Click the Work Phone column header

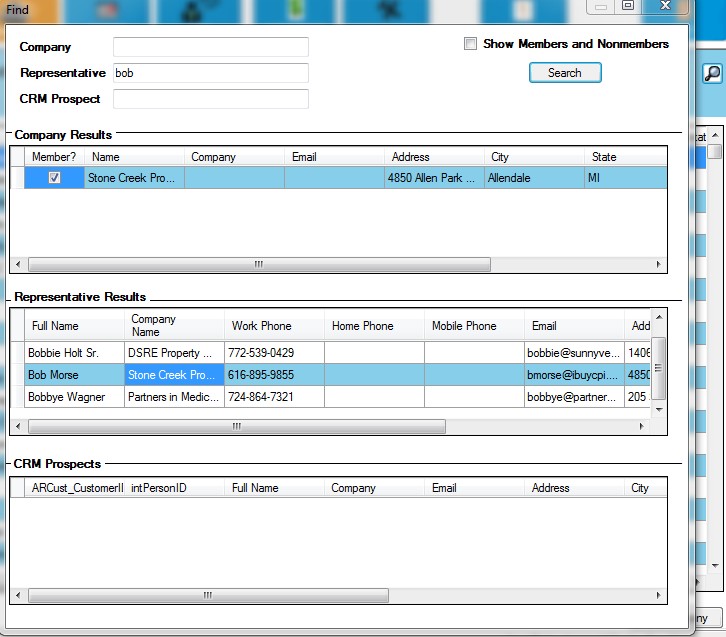coord(274,325)
